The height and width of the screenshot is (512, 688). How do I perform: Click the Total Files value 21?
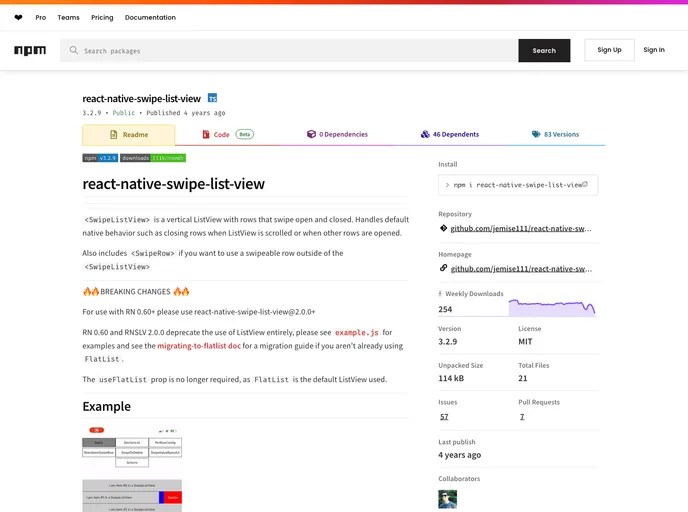[523, 378]
